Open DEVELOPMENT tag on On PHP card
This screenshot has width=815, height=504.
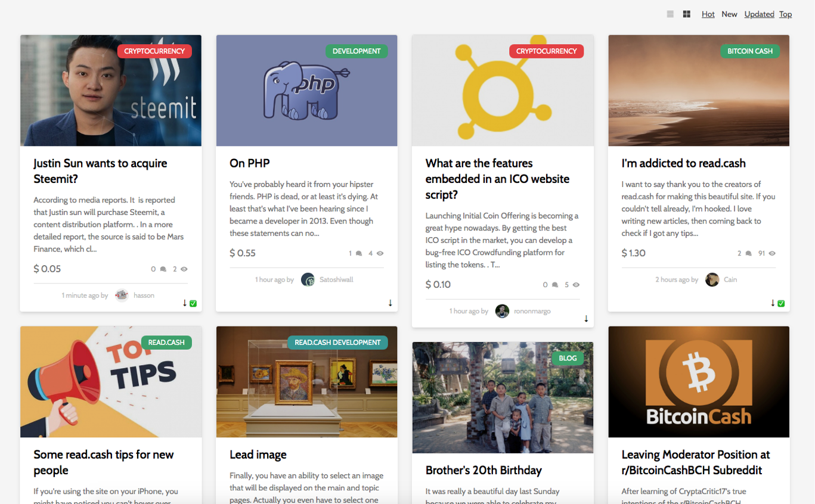357,51
